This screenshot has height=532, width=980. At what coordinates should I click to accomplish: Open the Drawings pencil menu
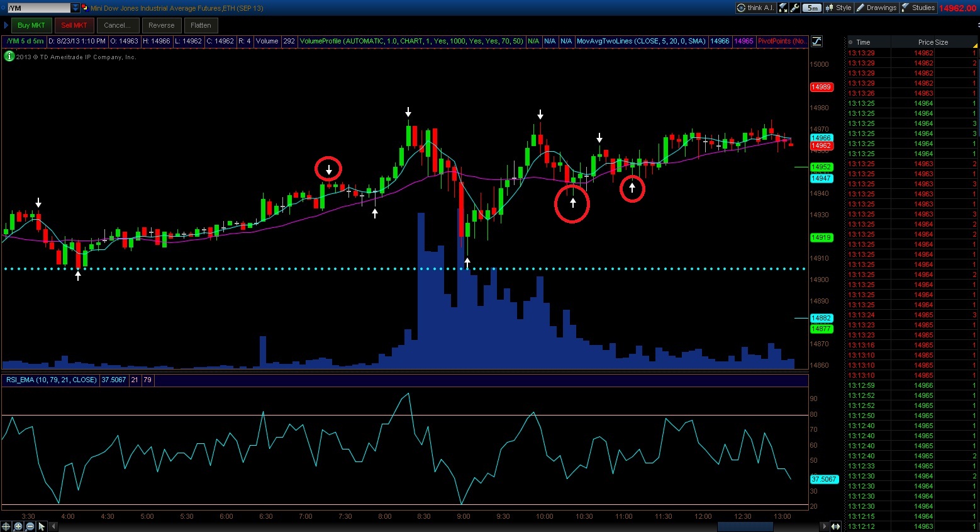[x=876, y=8]
